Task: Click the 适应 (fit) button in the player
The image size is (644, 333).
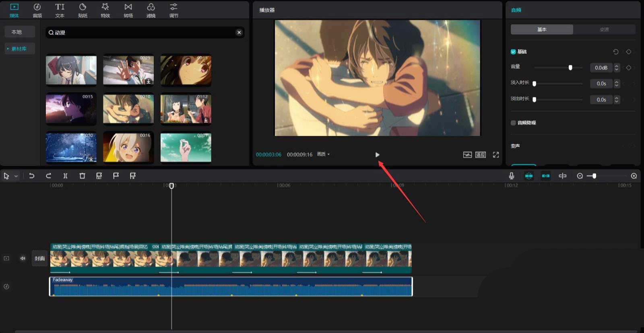Action: 481,155
